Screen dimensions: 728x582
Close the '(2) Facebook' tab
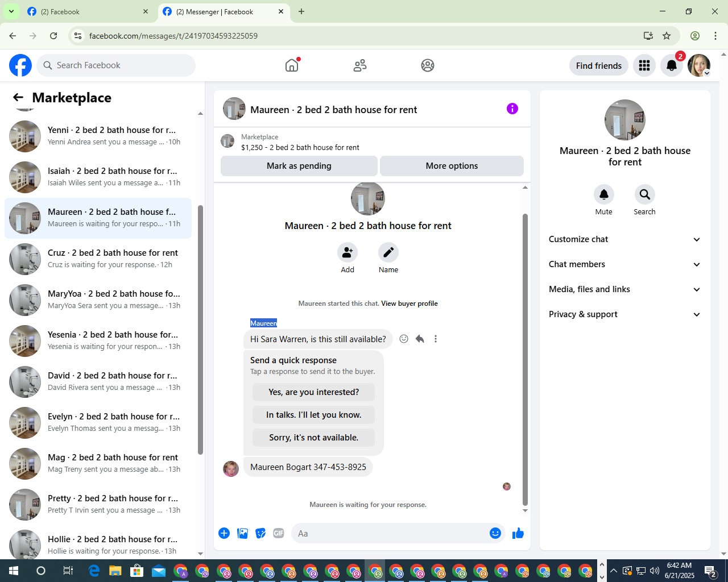(x=146, y=11)
